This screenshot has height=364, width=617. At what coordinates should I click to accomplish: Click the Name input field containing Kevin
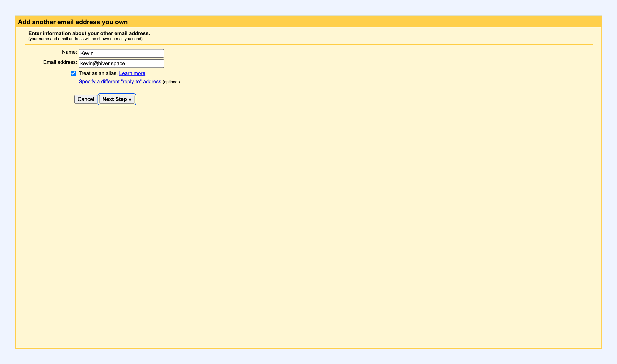point(121,53)
